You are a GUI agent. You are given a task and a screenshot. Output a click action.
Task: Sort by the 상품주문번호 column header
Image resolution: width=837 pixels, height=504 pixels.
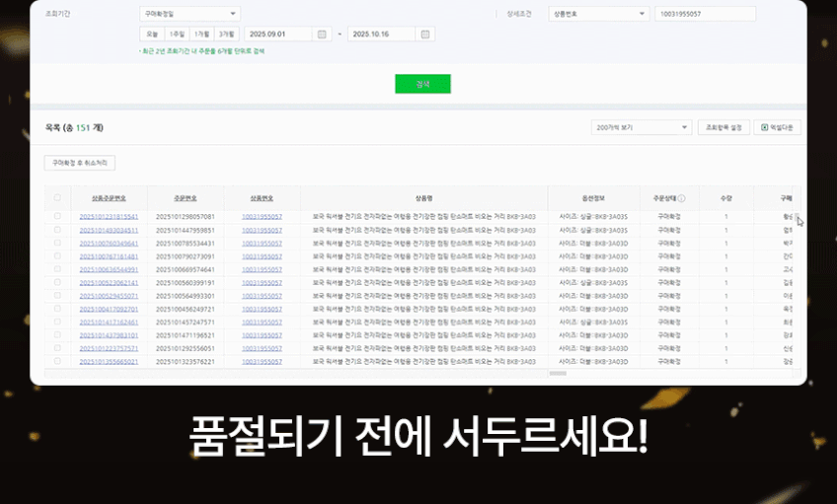click(109, 198)
